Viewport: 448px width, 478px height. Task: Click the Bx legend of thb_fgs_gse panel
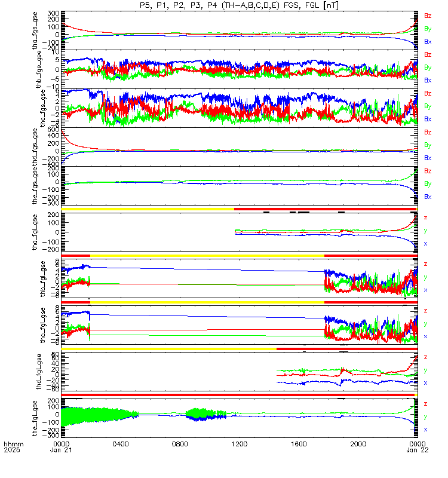428,81
